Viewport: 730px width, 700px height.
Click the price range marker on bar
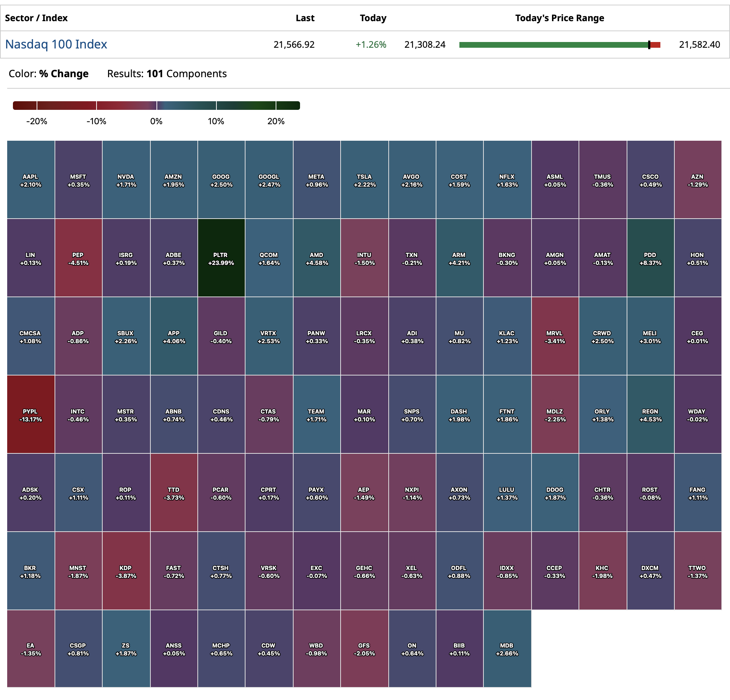tap(649, 45)
